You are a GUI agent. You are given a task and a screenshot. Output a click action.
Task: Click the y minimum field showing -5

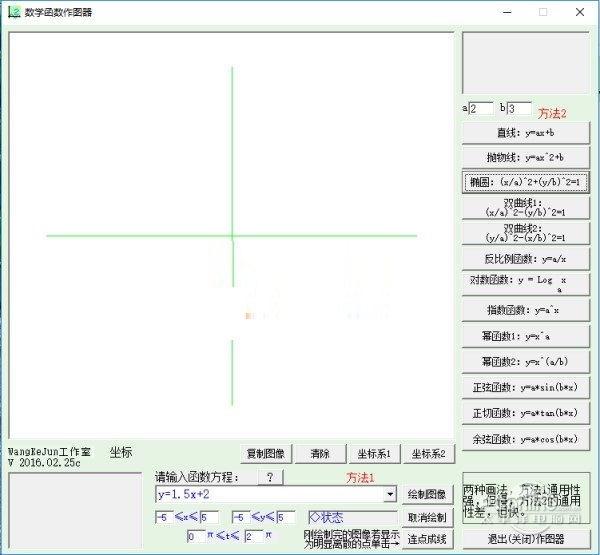click(x=241, y=517)
